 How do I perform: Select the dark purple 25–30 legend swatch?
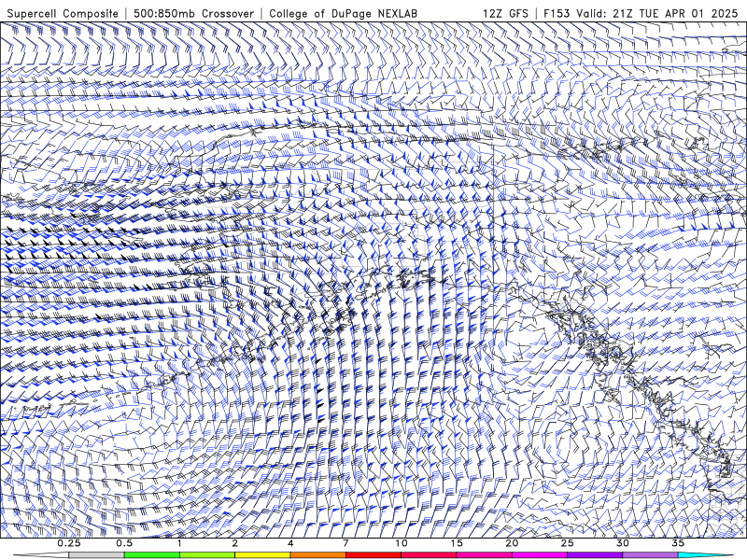[595, 555]
